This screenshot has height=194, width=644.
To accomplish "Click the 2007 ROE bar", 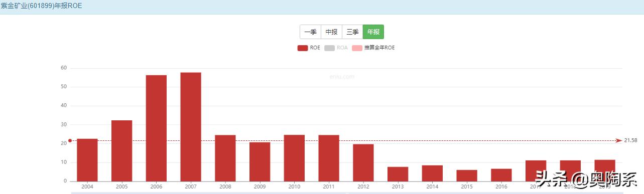I will pos(191,127).
